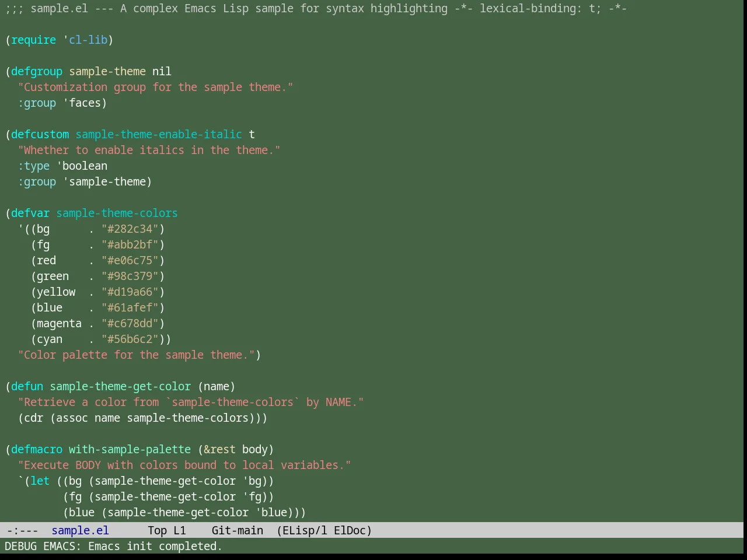
Task: Click the 'yellow' key in the color alist
Action: [56, 292]
